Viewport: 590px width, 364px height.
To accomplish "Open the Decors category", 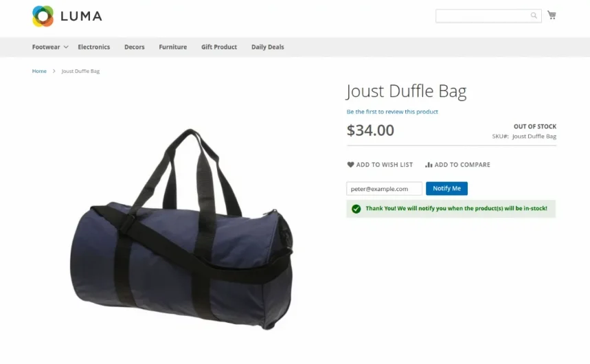I will (135, 47).
